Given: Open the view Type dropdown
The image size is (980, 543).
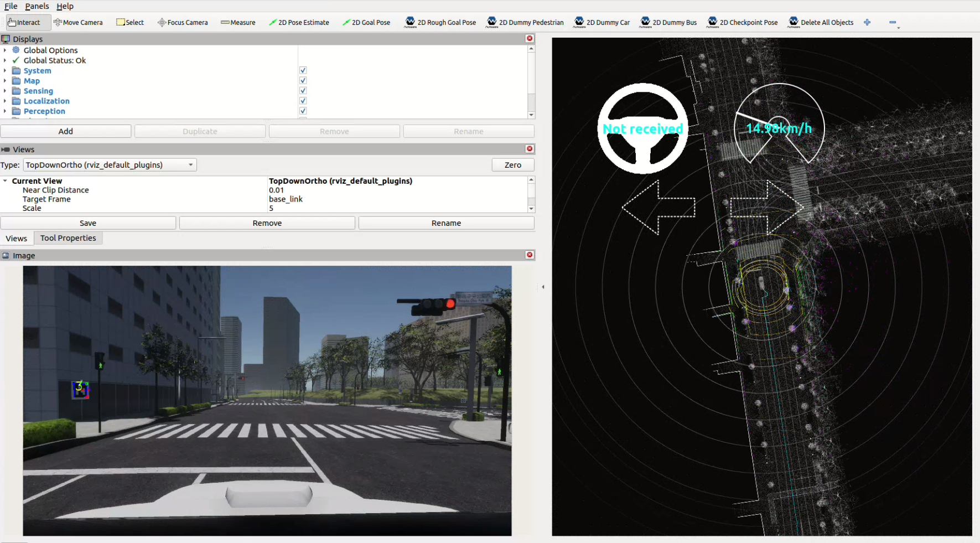Looking at the screenshot, I should [109, 164].
